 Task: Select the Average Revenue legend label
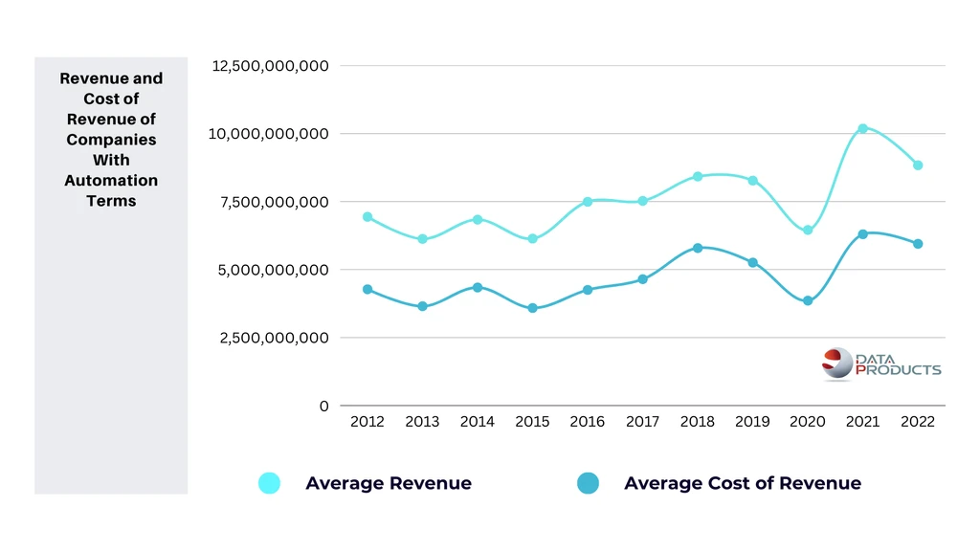coord(388,483)
